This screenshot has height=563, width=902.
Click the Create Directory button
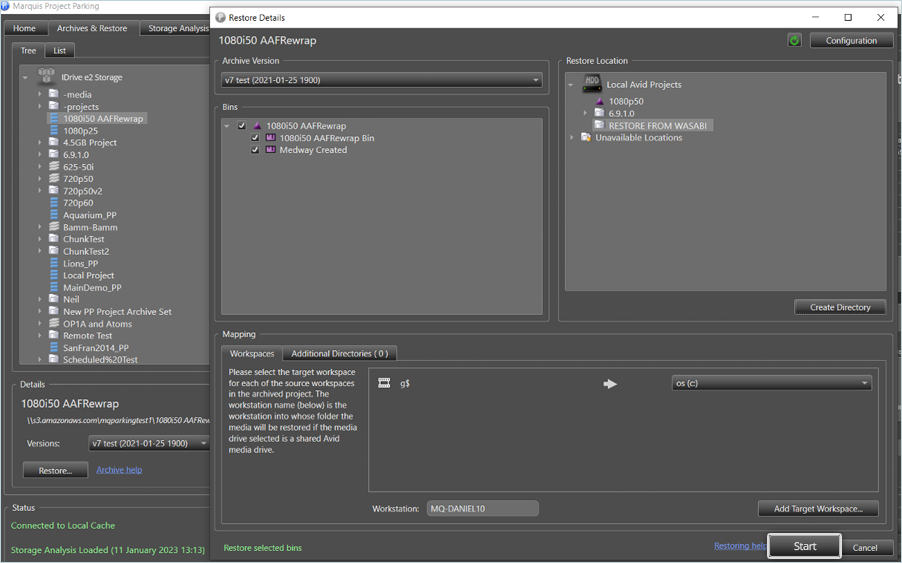[840, 307]
